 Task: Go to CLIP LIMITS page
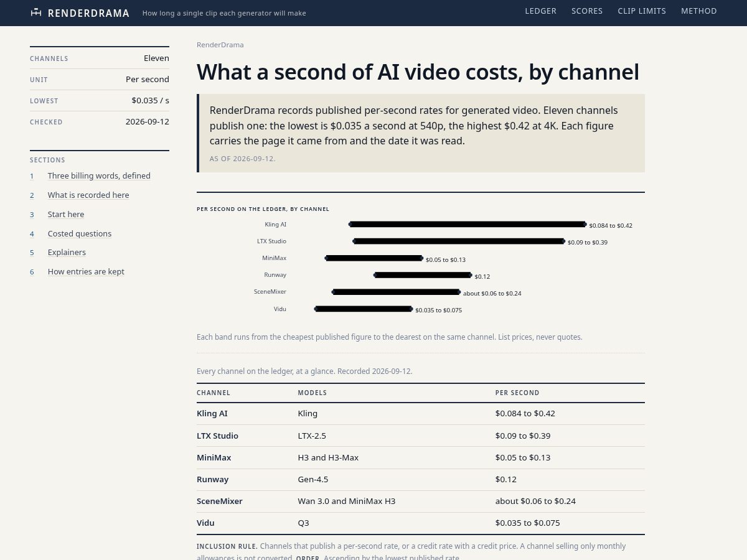coord(642,11)
